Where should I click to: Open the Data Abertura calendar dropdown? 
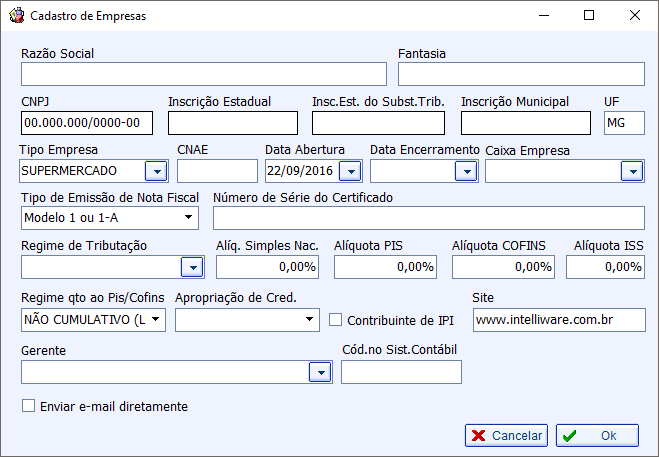tap(351, 171)
